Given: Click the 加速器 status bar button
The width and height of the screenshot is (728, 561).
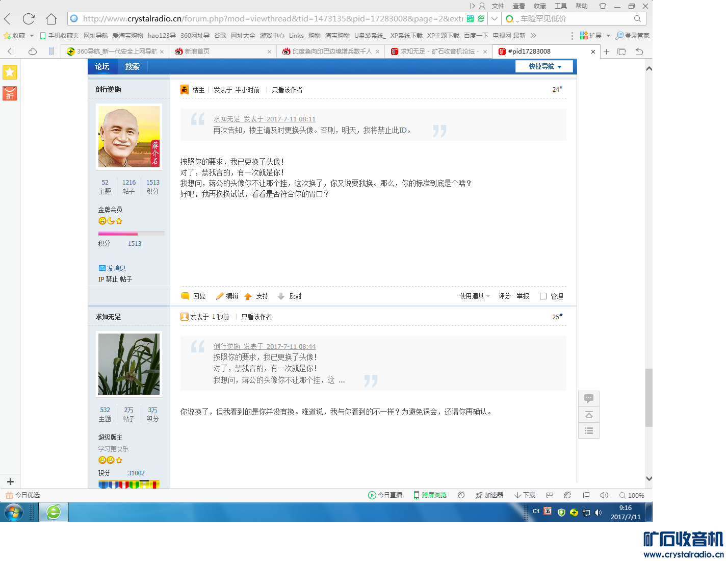Looking at the screenshot, I should [489, 495].
